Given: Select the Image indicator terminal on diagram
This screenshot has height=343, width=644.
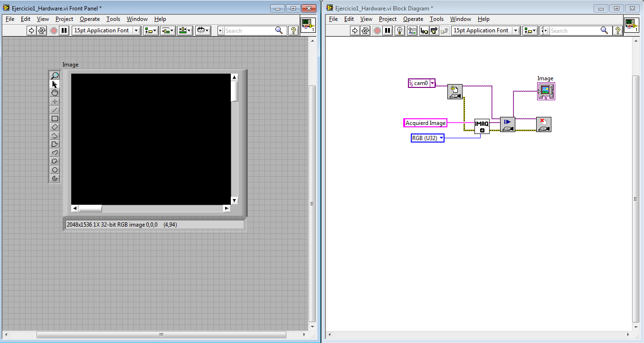Looking at the screenshot, I should pyautogui.click(x=546, y=91).
